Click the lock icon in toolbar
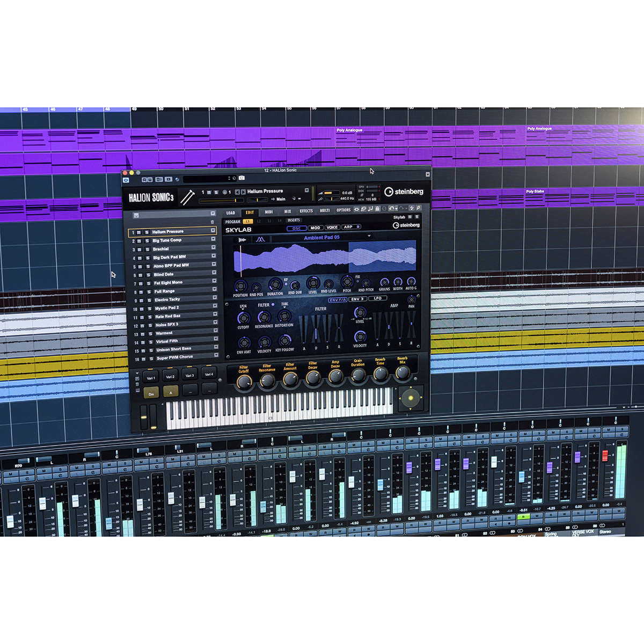This screenshot has height=644, width=644. [378, 209]
